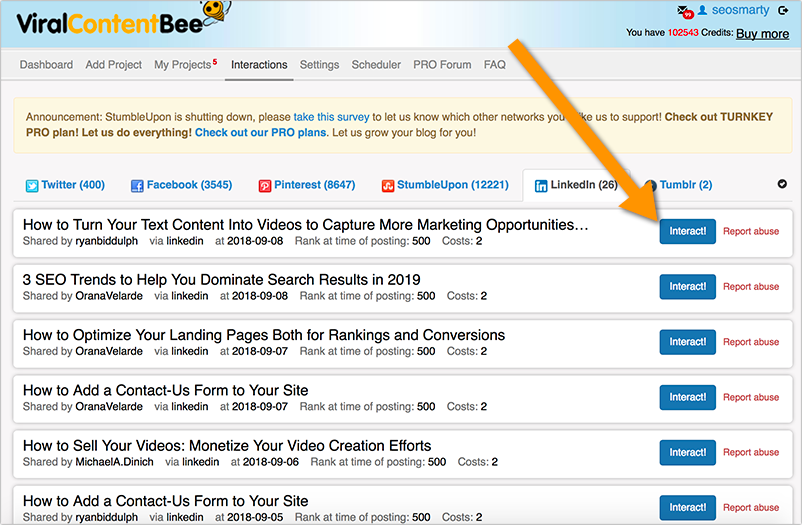This screenshot has width=802, height=525.
Task: Click the user profile silhouette icon
Action: point(703,10)
